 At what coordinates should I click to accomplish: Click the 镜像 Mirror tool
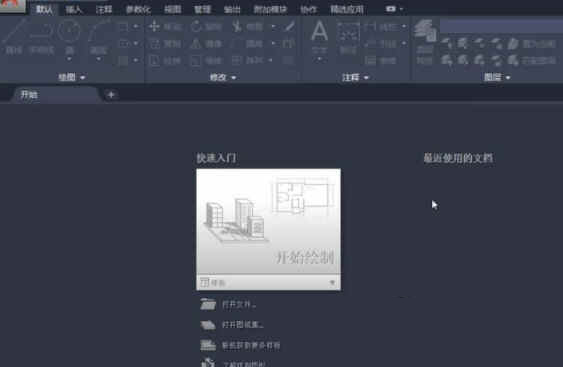(x=206, y=44)
